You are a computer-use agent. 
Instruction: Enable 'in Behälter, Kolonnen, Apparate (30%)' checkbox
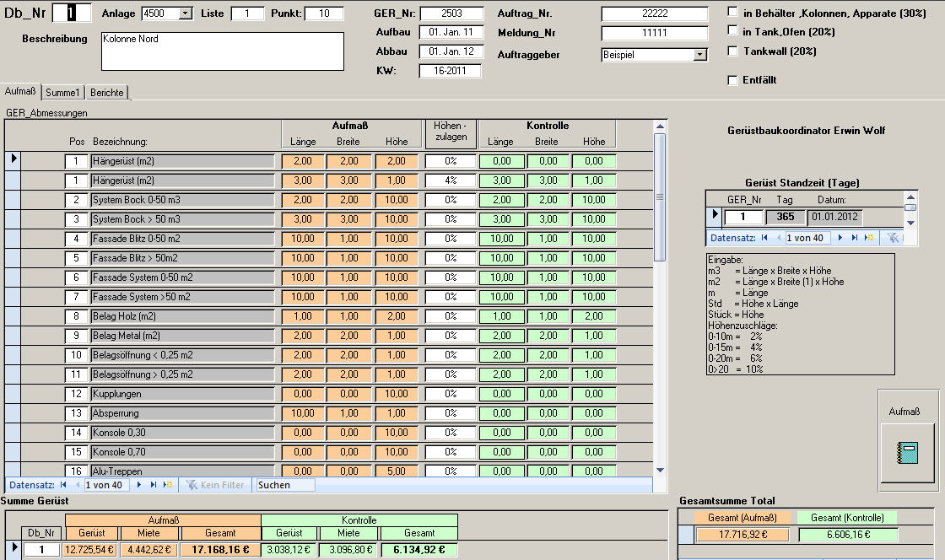coord(732,13)
